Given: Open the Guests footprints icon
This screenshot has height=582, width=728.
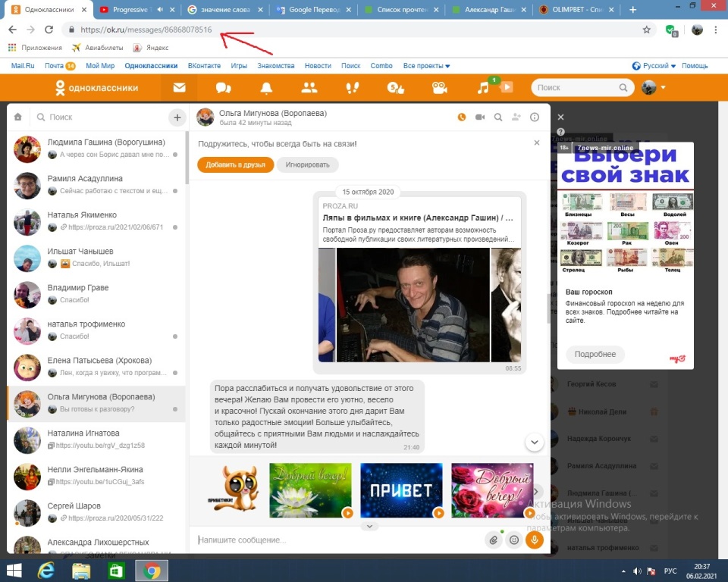Looking at the screenshot, I should (x=353, y=87).
